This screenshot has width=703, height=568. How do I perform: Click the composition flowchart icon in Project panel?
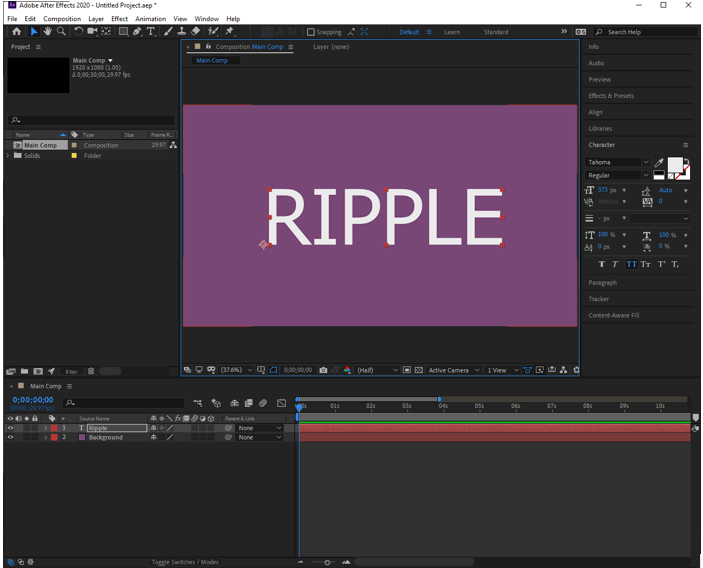[x=173, y=145]
